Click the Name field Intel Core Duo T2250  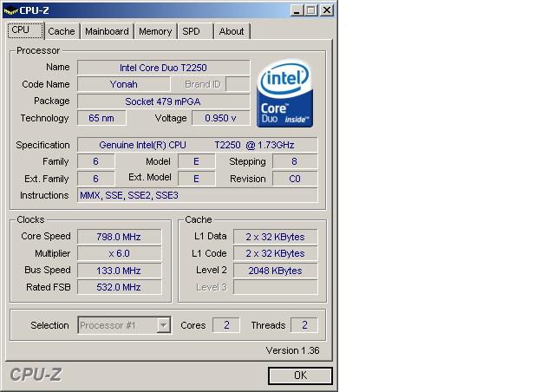(164, 68)
